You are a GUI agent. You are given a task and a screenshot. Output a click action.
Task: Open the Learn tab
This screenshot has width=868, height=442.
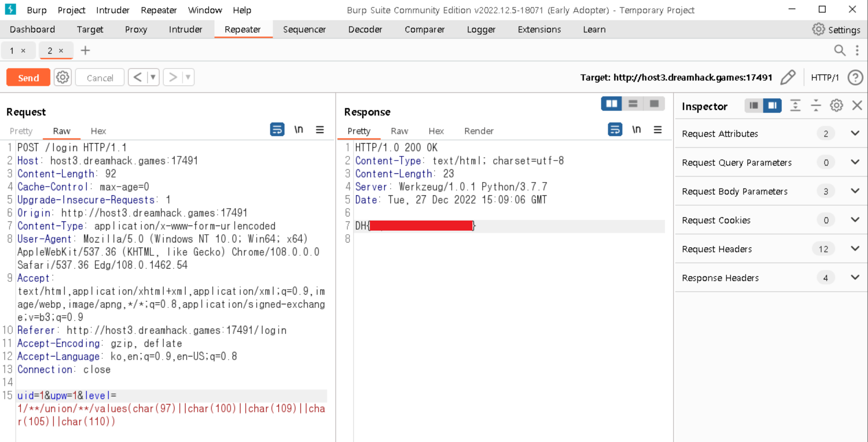coord(594,29)
